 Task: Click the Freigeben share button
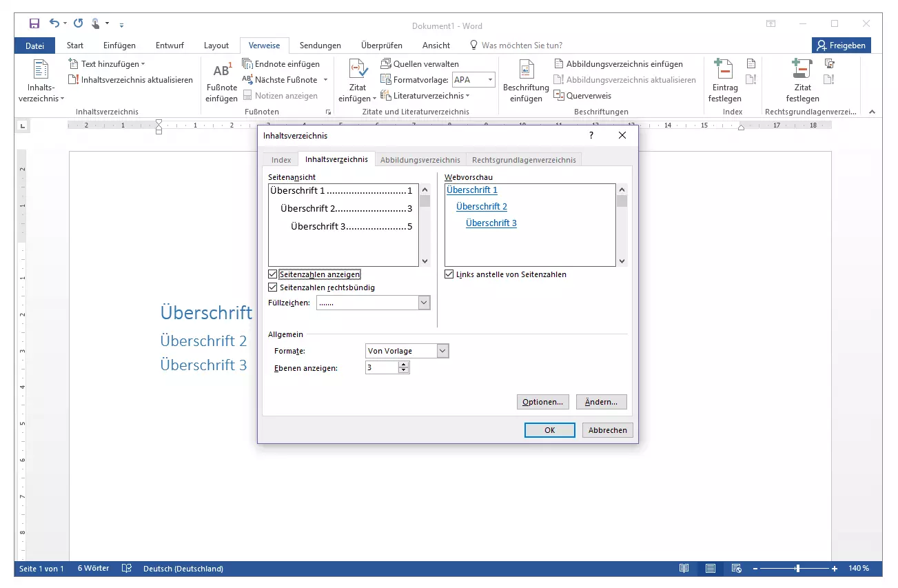841,45
